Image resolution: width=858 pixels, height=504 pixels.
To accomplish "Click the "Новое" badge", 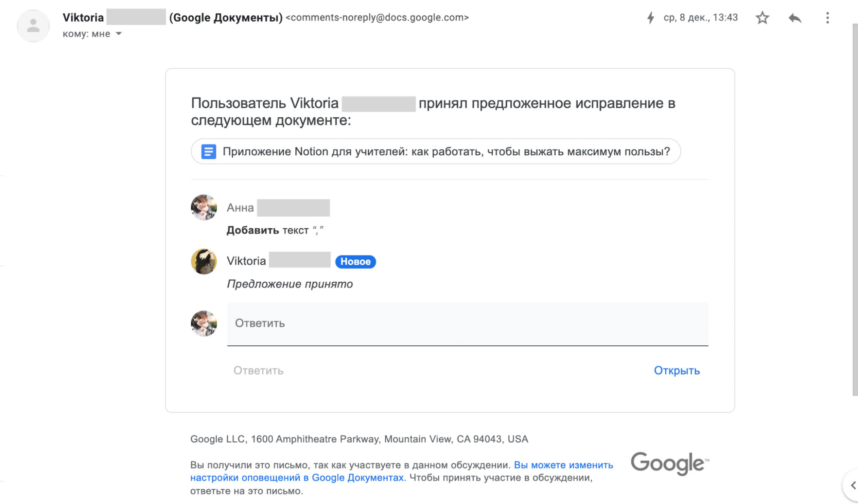I will (x=355, y=262).
